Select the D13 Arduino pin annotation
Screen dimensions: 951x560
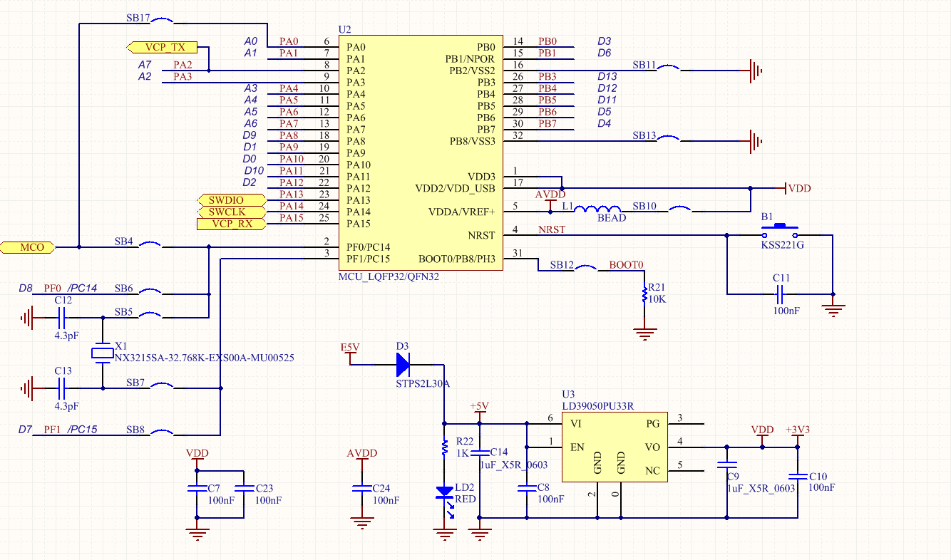click(x=607, y=76)
